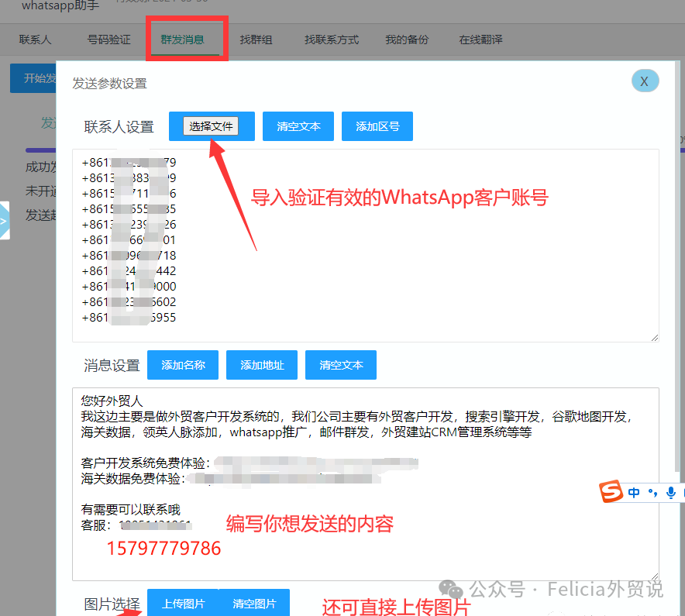Click the message line 您好外贸人
The height and width of the screenshot is (616, 685).
click(x=112, y=401)
